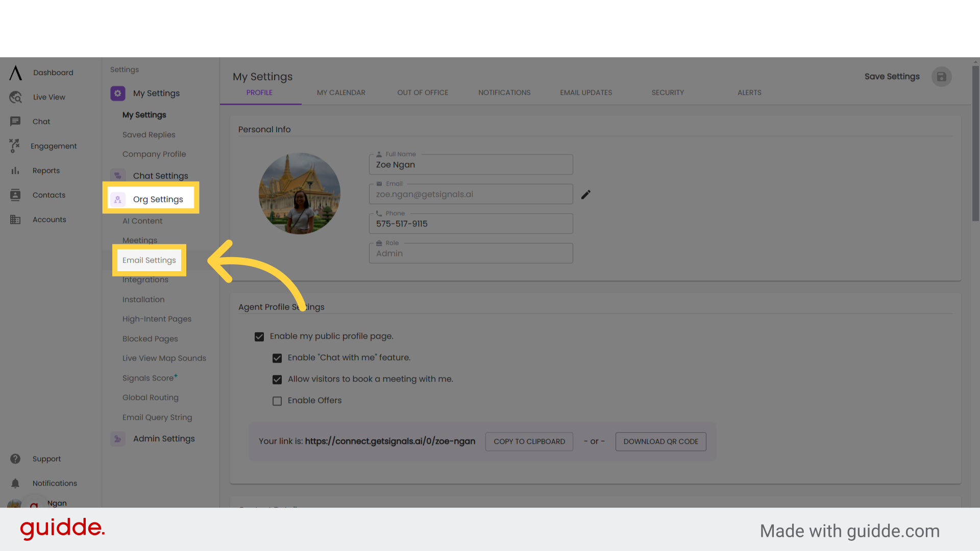Click the Chat Settings section icon
Viewport: 980px width, 551px height.
click(x=118, y=176)
